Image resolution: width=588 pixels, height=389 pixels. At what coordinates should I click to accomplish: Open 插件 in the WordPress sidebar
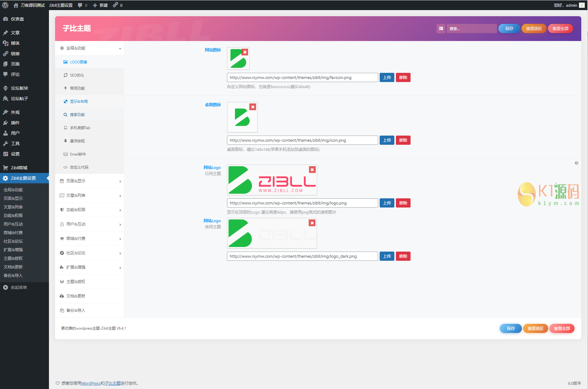15,123
